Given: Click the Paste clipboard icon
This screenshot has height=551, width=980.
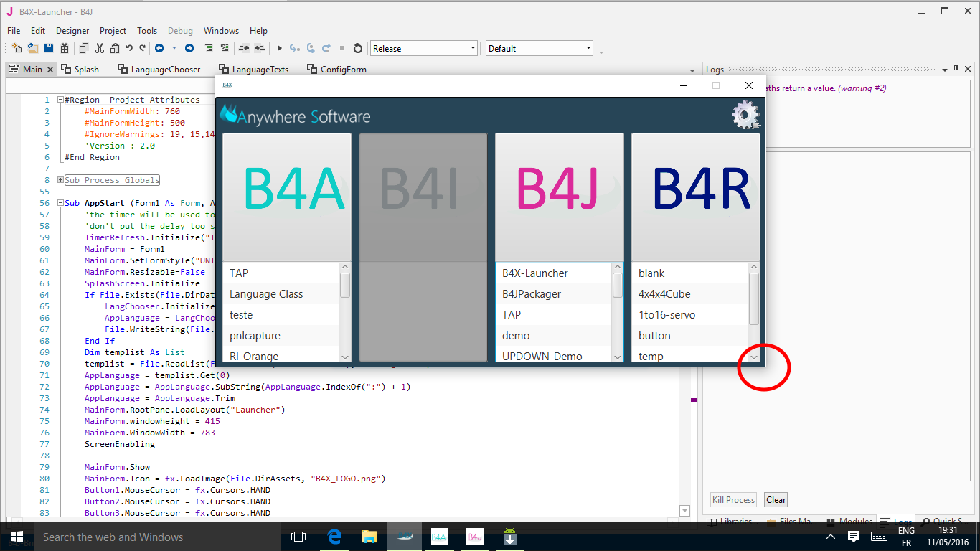Looking at the screenshot, I should point(114,48).
